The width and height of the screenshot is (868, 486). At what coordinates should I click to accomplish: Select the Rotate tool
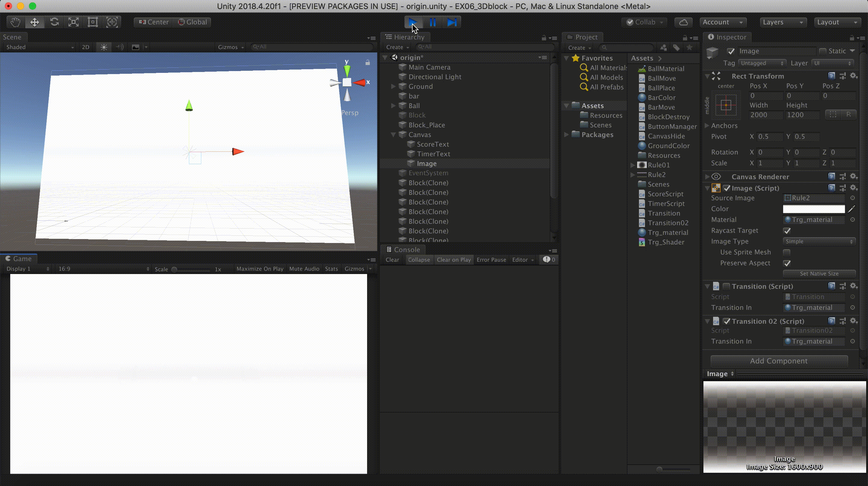pyautogui.click(x=54, y=22)
